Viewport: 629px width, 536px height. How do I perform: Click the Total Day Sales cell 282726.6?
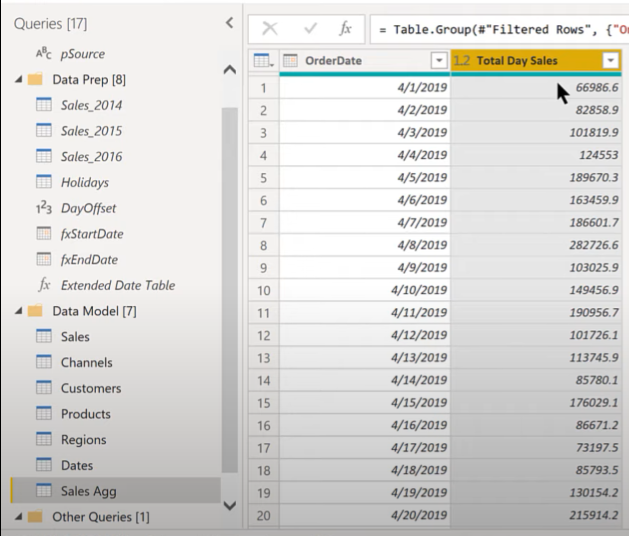click(x=536, y=245)
